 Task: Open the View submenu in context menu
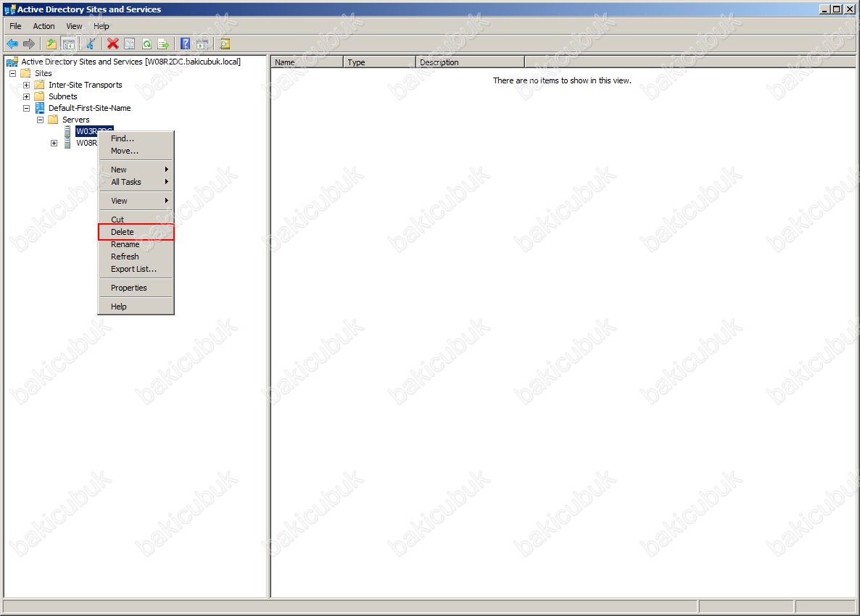pos(136,201)
